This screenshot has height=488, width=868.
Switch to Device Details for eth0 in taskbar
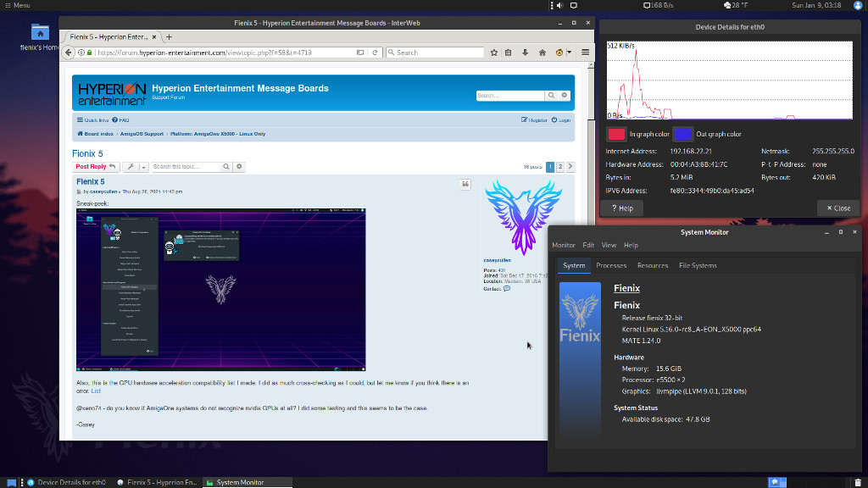pos(67,482)
